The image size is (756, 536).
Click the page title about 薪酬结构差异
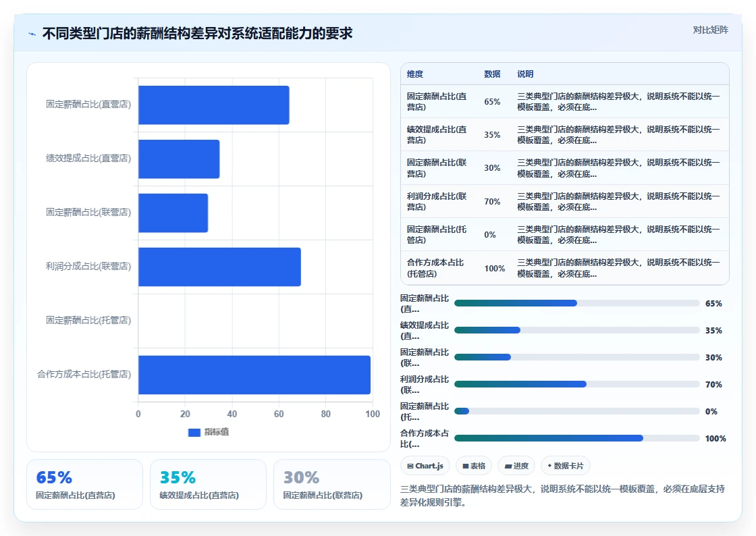[x=197, y=34]
